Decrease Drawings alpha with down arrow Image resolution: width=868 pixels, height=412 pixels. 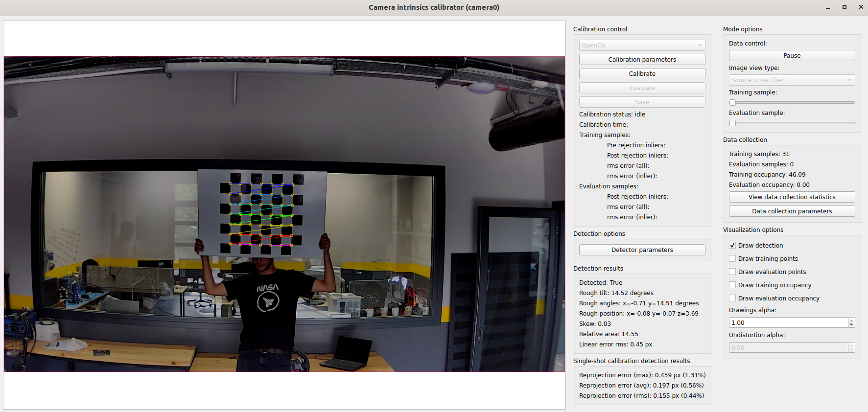tap(851, 325)
